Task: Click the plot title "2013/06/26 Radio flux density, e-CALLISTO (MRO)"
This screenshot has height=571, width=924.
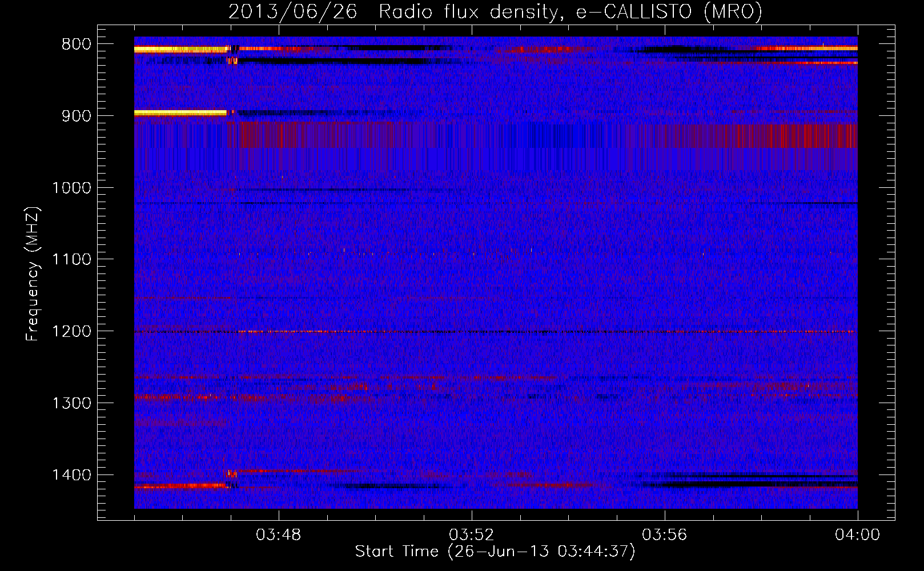Action: 495,11
